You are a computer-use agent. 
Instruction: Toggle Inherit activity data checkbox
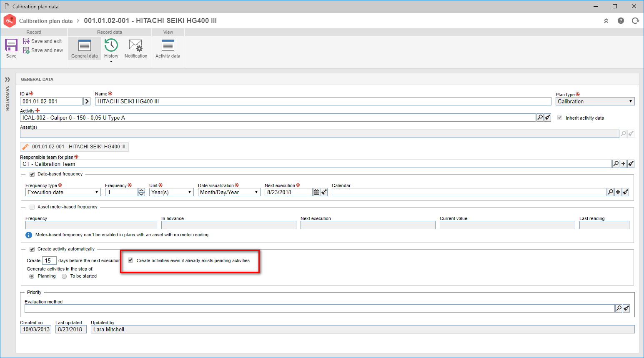(x=560, y=118)
